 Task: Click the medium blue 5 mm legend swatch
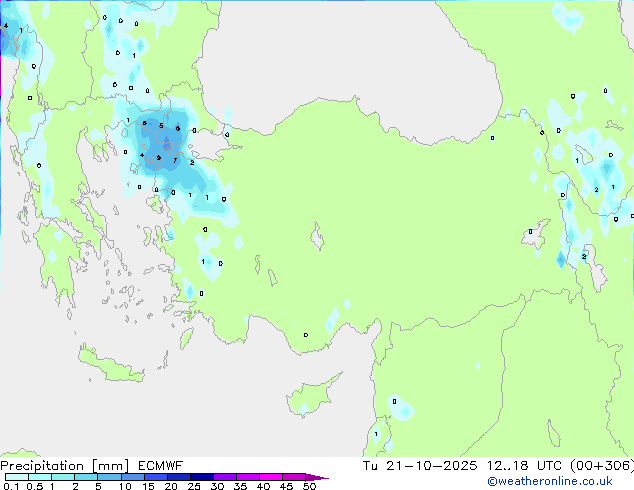(x=109, y=478)
